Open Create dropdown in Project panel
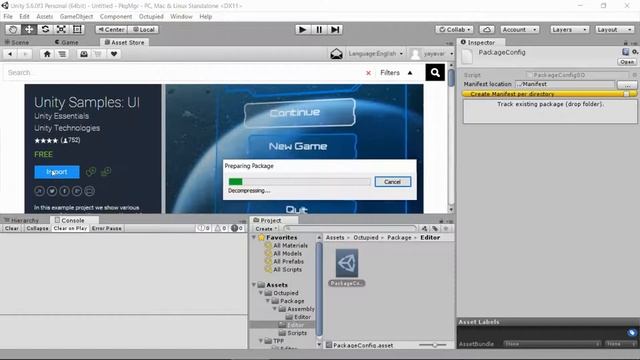Viewport: 640px width, 360px height. point(267,229)
